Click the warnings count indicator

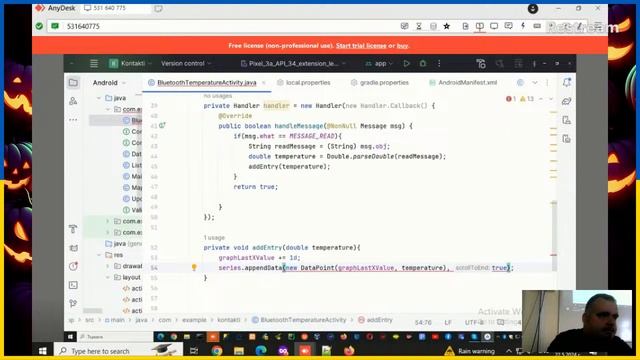[x=527, y=99]
